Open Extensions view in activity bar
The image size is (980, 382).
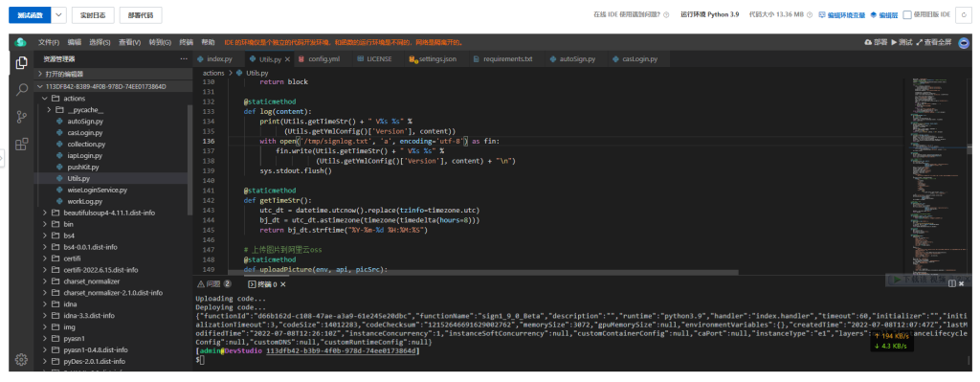[21, 145]
